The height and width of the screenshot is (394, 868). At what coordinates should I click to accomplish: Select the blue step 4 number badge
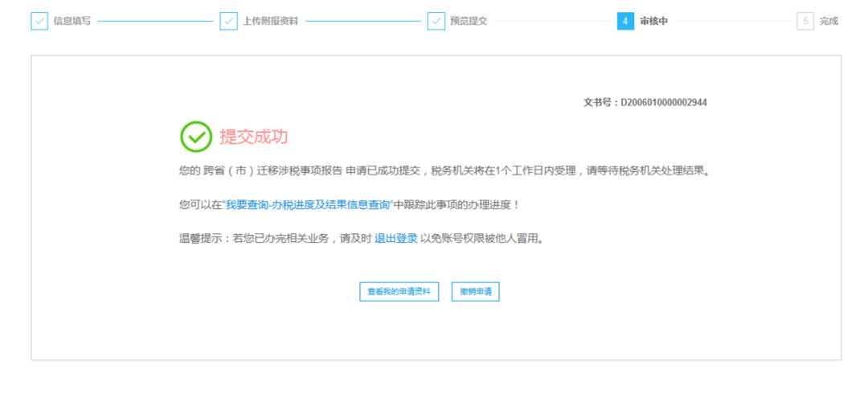click(x=625, y=22)
